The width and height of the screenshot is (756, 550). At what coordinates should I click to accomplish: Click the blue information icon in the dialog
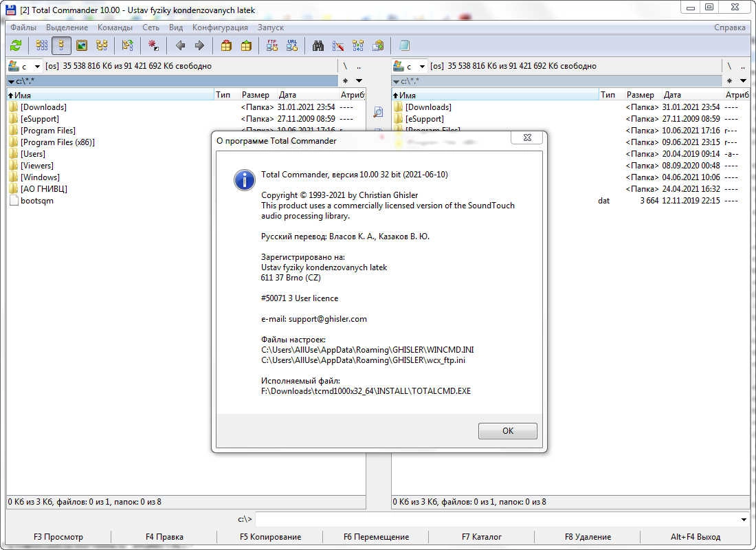tap(245, 180)
